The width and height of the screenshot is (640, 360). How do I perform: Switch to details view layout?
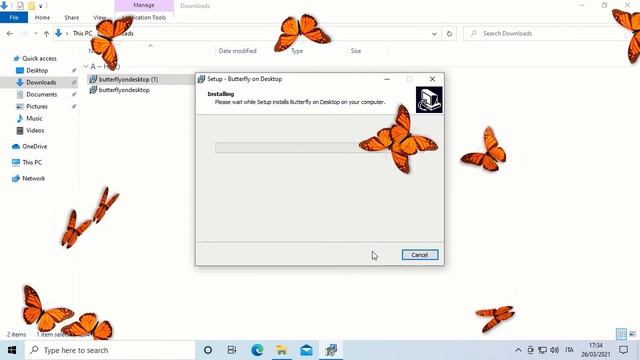(621, 334)
